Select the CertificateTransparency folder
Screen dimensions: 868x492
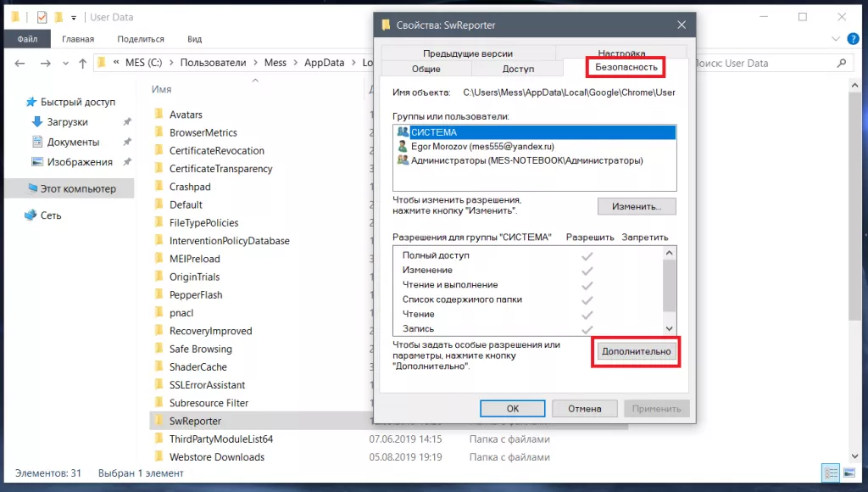(220, 169)
